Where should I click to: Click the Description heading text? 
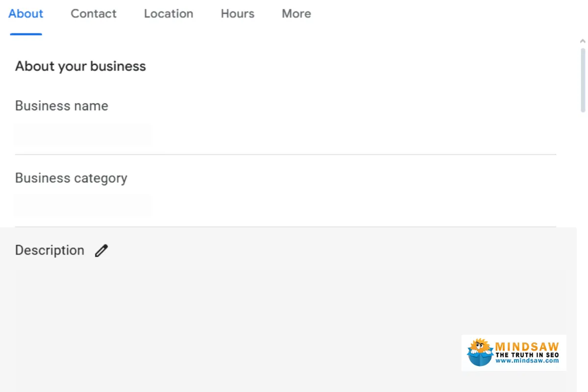tap(49, 250)
